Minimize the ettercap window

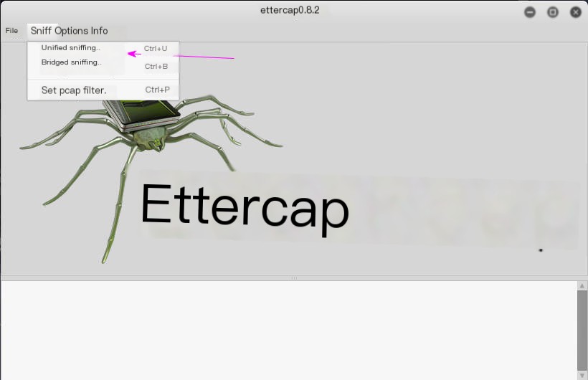pyautogui.click(x=529, y=12)
